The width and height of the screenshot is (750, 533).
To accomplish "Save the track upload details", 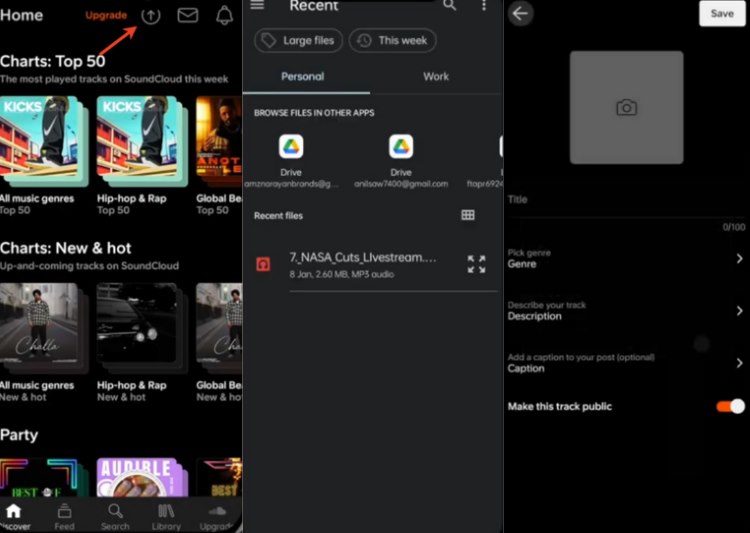I will (x=722, y=13).
